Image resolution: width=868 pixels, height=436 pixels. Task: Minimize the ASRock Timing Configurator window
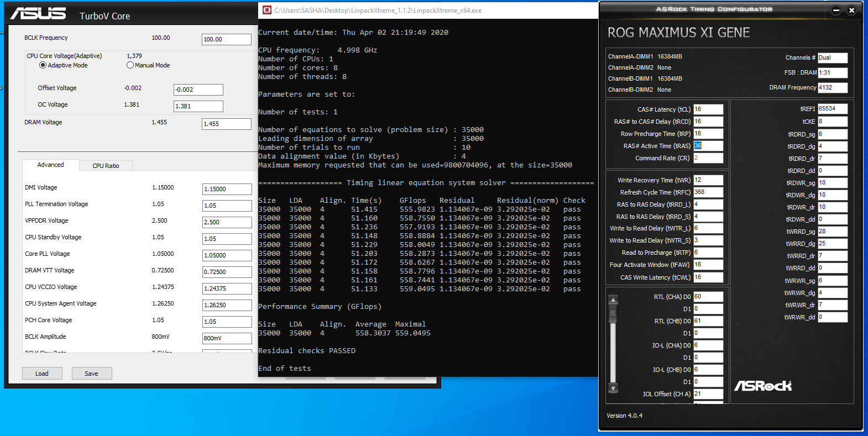[x=836, y=10]
